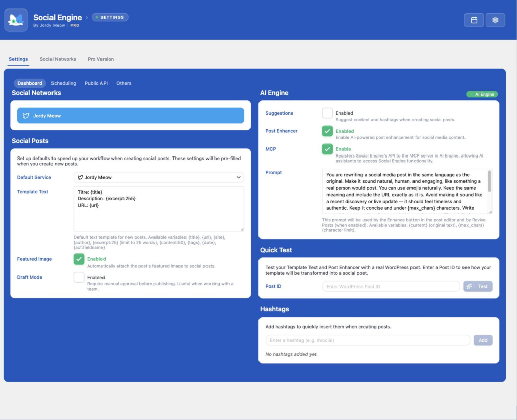Click the Hashtags heading
This screenshot has width=517, height=420.
coord(274,309)
